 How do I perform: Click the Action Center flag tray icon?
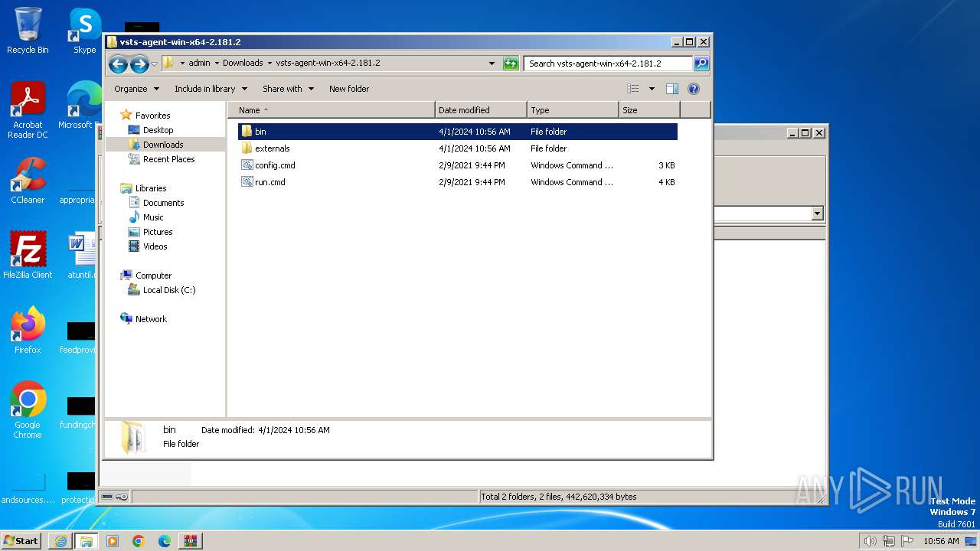tap(907, 541)
